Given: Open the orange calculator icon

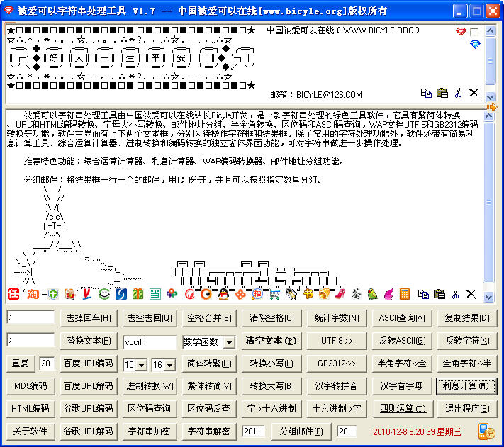Looking at the screenshot, I should [x=405, y=294].
